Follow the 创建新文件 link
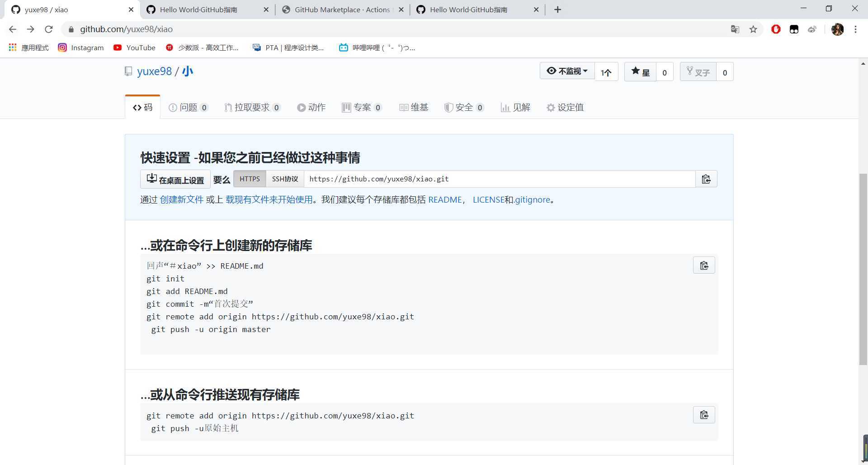Screen dimensions: 868x465 (182, 199)
